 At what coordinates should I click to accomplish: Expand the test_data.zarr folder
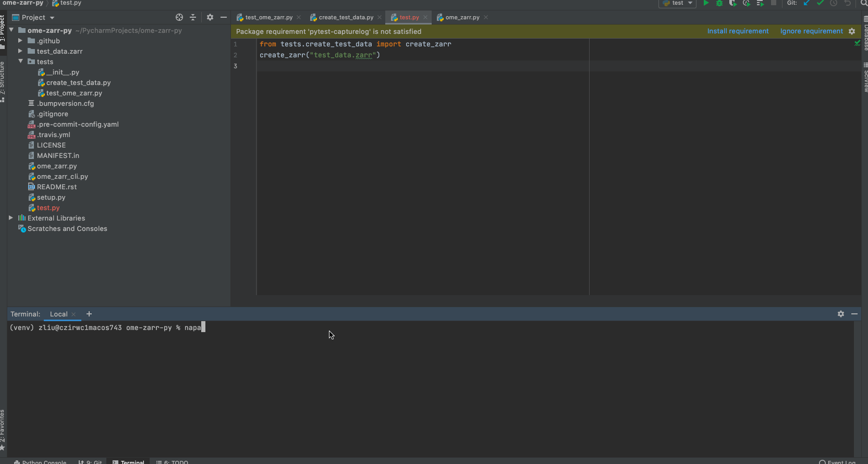(20, 51)
